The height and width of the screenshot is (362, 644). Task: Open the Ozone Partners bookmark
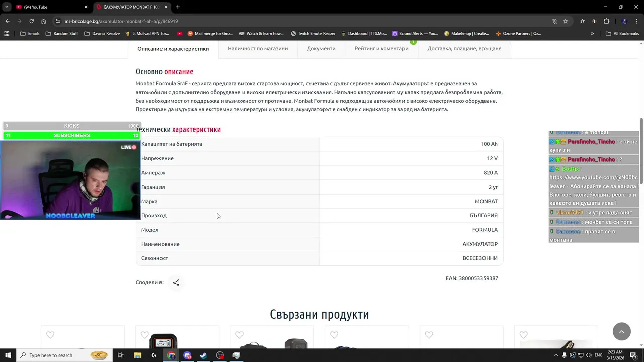(x=518, y=34)
